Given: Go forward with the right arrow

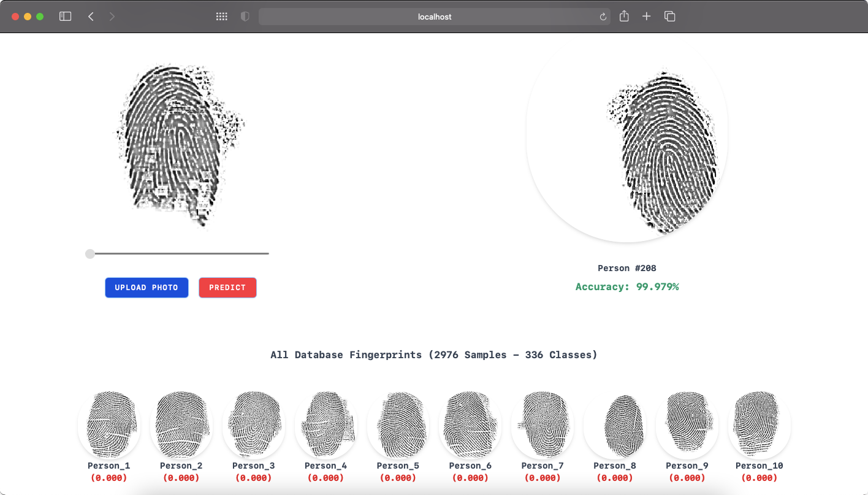Looking at the screenshot, I should tap(112, 17).
